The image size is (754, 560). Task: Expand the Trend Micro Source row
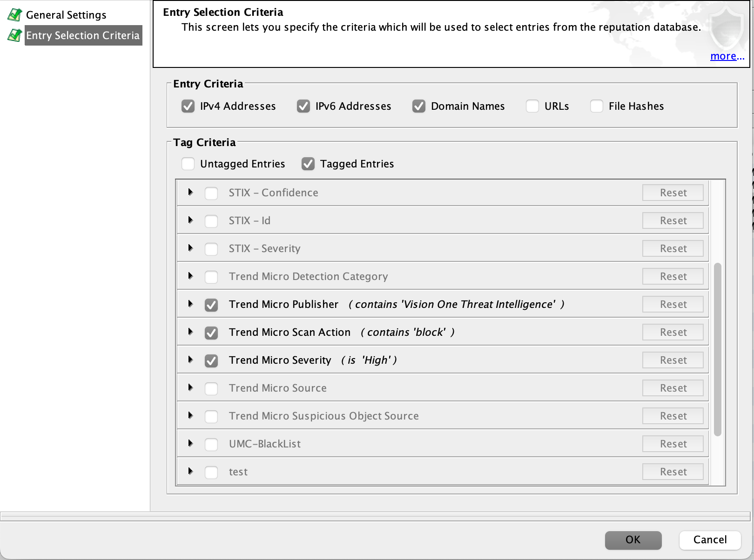pos(190,387)
